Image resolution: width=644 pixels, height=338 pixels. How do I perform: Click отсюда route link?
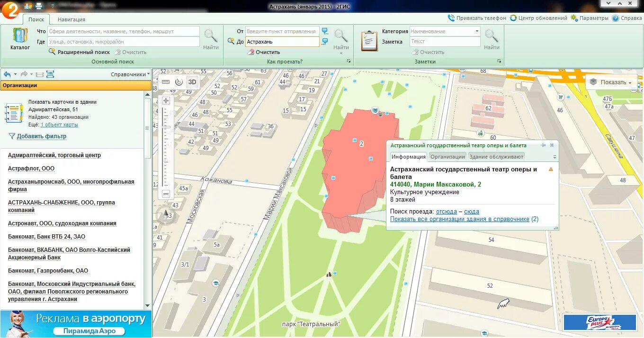click(x=447, y=212)
